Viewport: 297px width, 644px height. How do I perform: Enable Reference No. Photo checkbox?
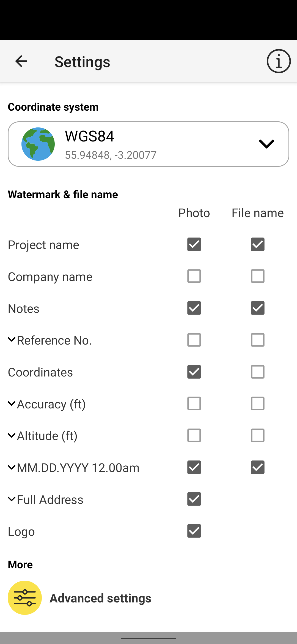tap(194, 340)
